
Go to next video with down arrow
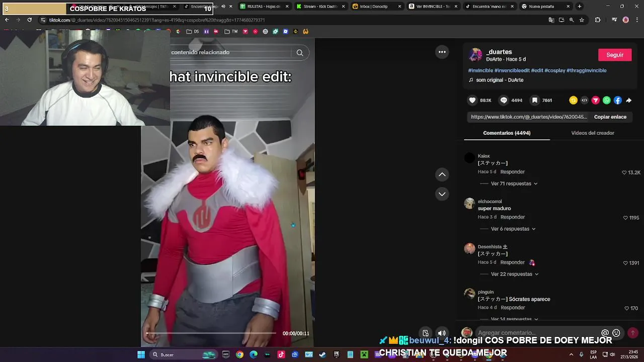tap(442, 194)
